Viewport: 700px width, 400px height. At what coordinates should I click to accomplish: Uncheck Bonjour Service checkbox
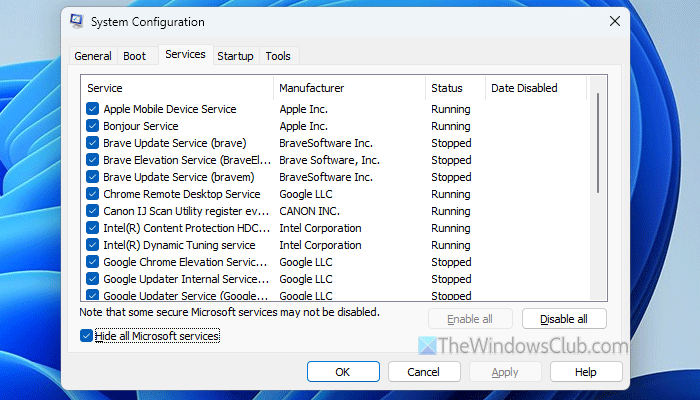point(92,125)
